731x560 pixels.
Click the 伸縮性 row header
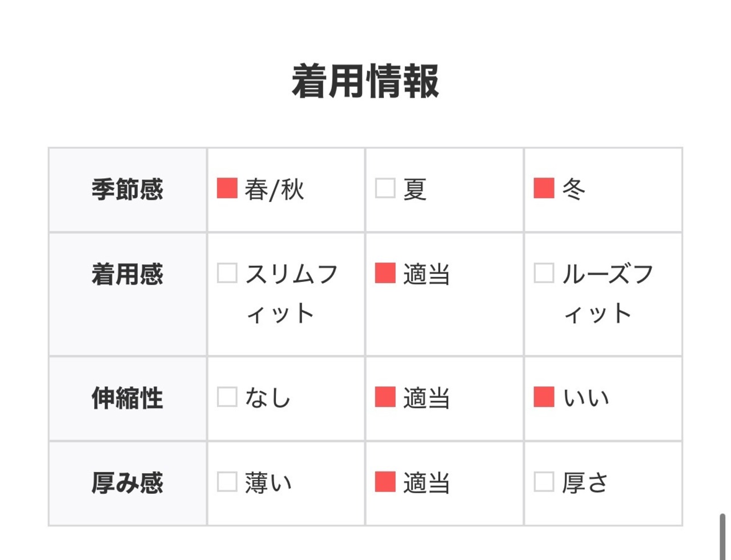(127, 398)
